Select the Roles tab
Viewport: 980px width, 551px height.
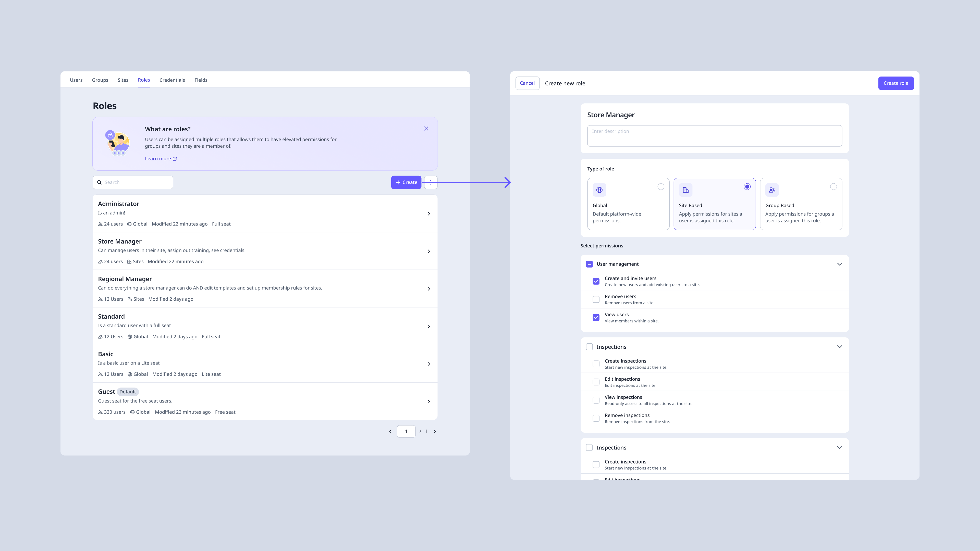(x=144, y=80)
